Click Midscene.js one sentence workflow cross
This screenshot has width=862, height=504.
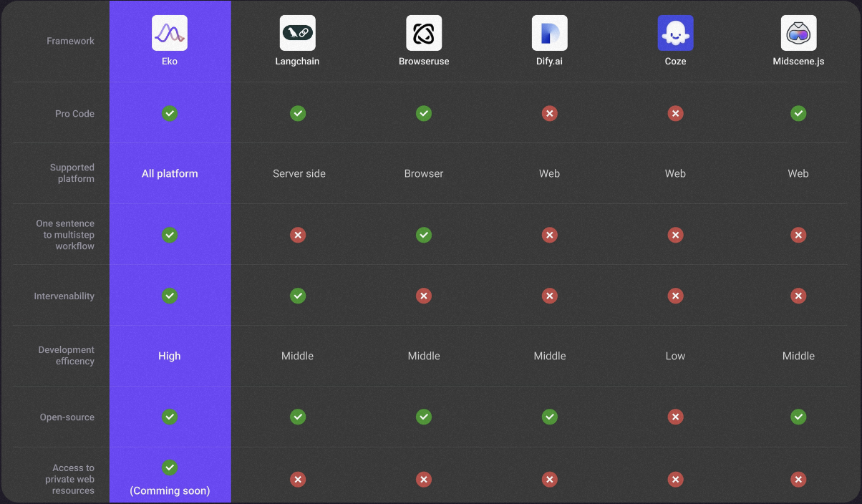(x=799, y=235)
